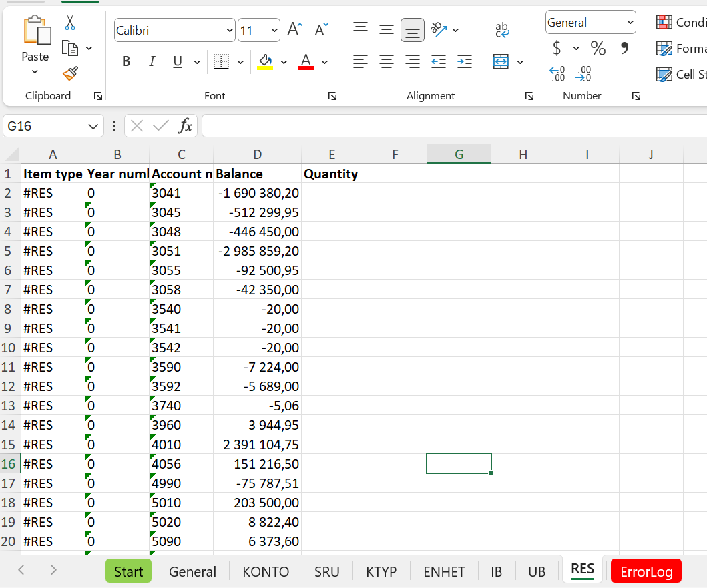Apply Comma Style number formatting
The image size is (707, 588).
tap(624, 47)
